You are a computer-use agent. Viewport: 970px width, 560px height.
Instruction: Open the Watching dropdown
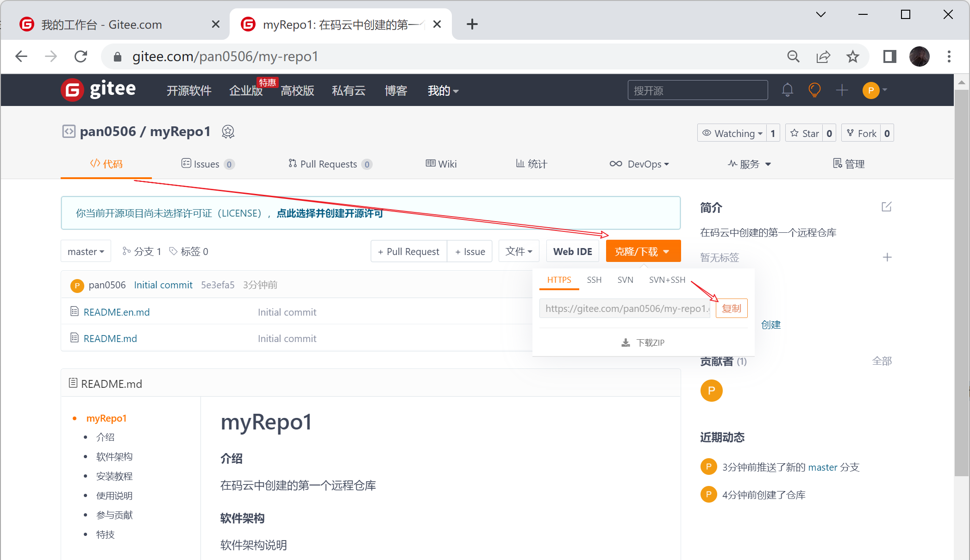tap(732, 133)
